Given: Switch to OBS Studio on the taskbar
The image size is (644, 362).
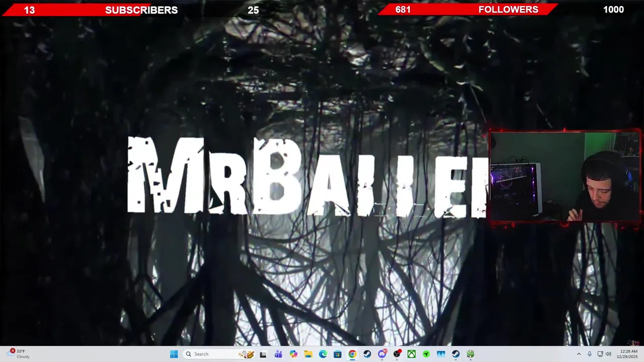Looking at the screenshot, I should [397, 354].
